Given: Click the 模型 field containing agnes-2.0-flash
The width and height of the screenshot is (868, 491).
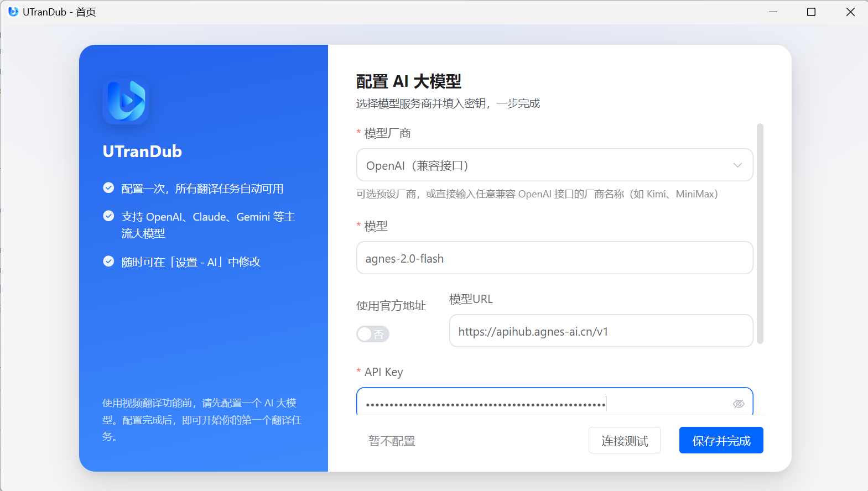Looking at the screenshot, I should 554,258.
